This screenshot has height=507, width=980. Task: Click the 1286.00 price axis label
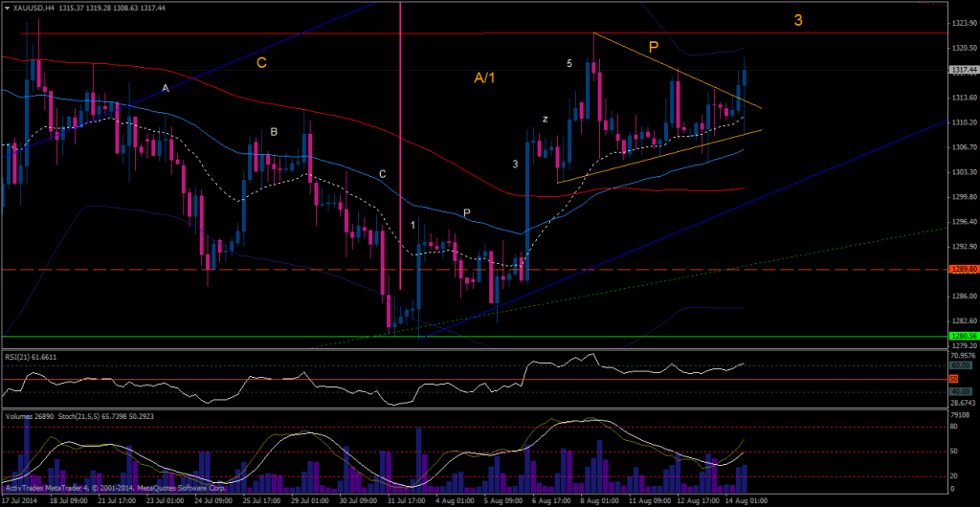tap(965, 296)
